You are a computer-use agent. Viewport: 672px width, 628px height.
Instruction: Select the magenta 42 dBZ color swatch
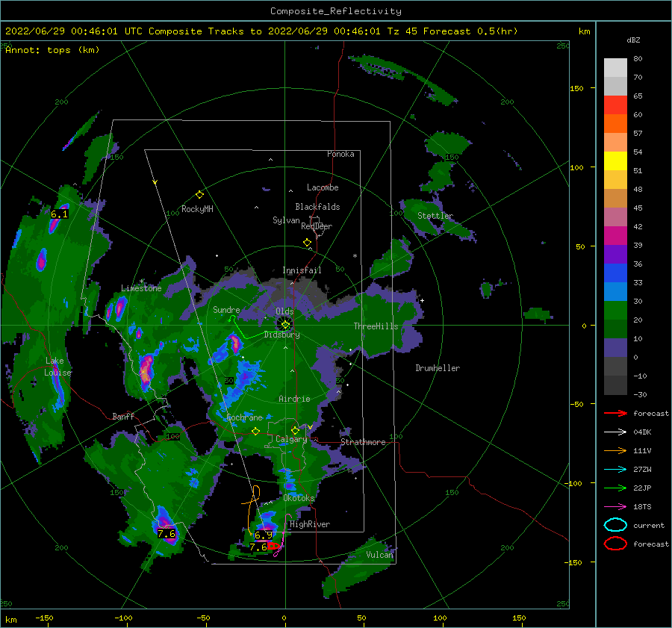[x=615, y=236]
